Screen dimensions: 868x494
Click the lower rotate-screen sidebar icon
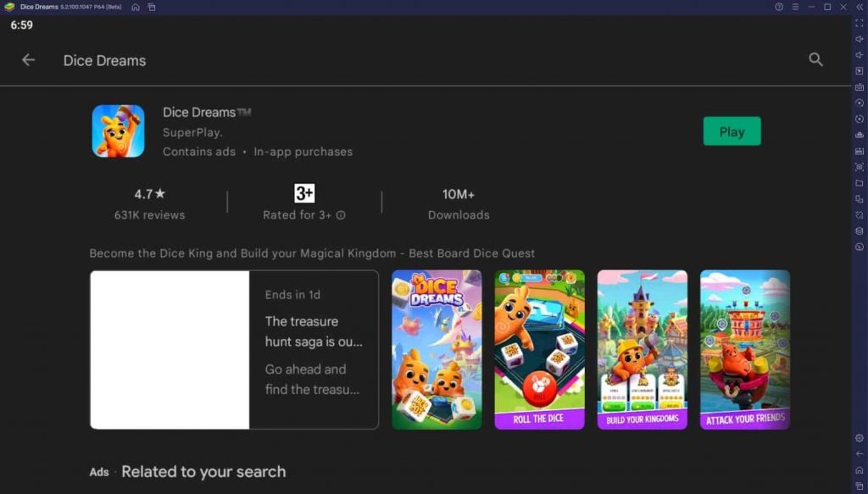click(860, 119)
